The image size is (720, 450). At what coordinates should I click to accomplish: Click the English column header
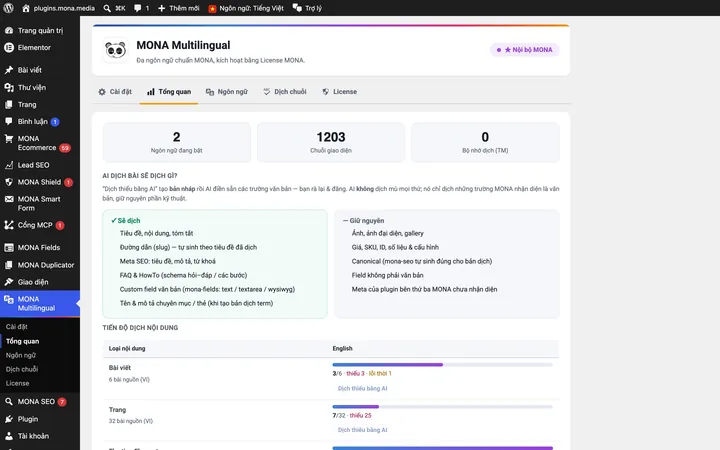coord(343,349)
